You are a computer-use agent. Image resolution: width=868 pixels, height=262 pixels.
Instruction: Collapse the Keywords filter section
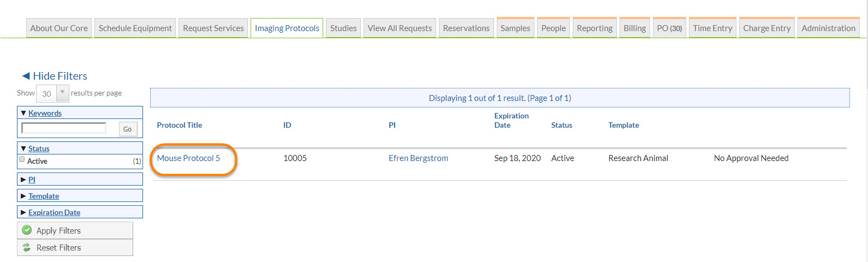click(x=23, y=113)
